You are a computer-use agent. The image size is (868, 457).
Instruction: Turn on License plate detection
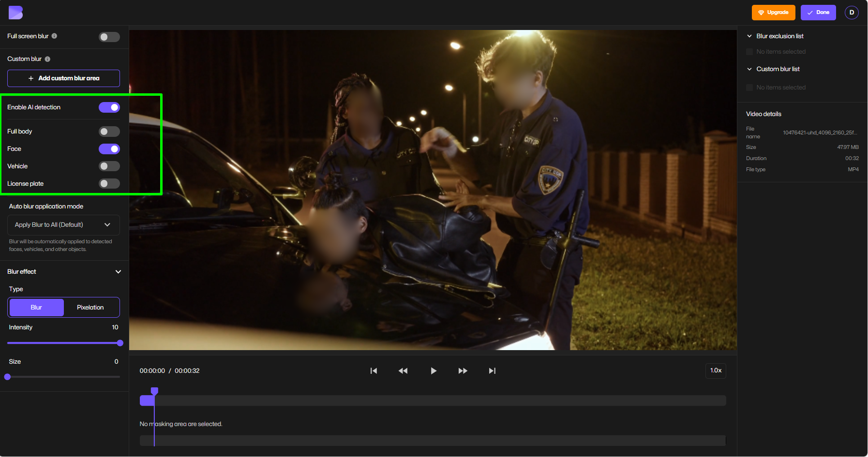point(109,183)
